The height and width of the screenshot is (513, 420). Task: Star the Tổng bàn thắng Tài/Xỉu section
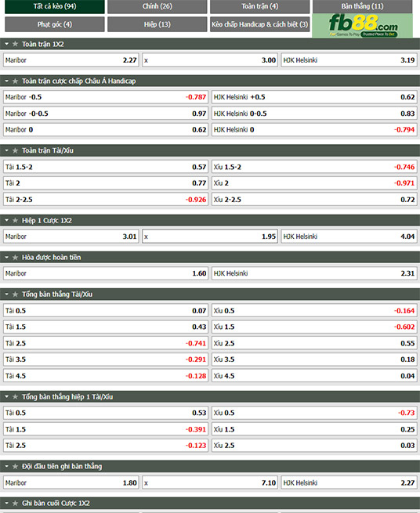pos(15,294)
